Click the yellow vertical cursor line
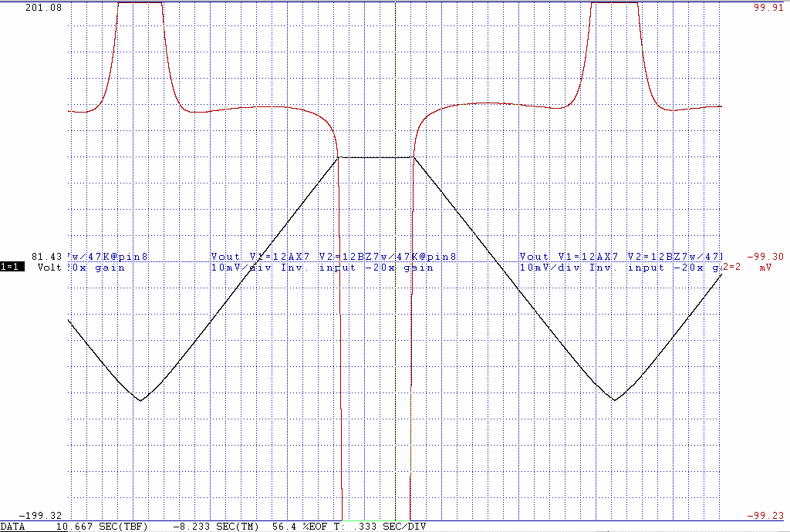The height and width of the screenshot is (532, 790). [x=395, y=347]
